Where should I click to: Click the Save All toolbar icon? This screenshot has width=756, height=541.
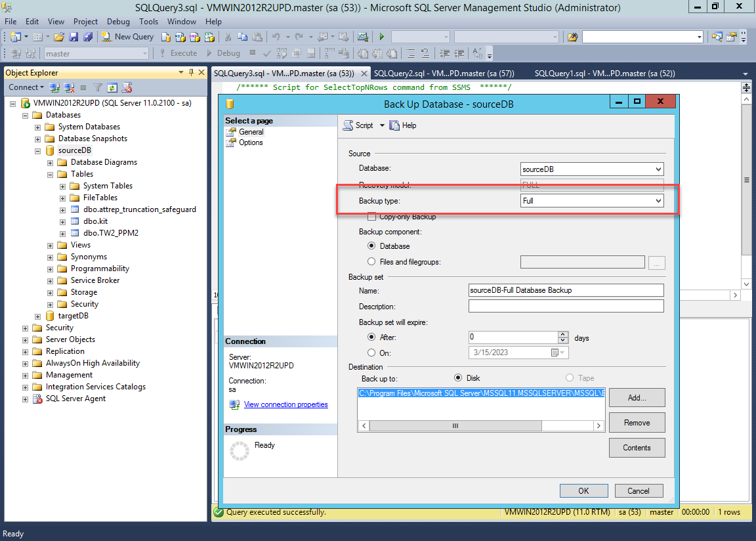[x=88, y=37]
